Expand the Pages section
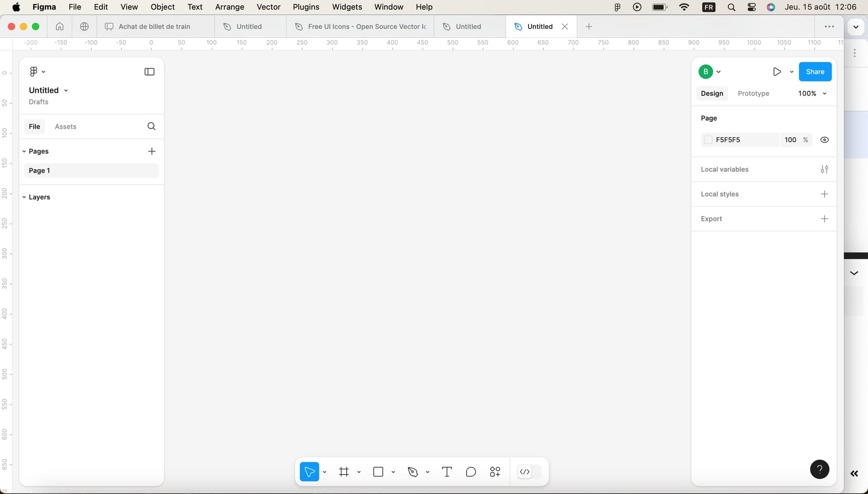The height and width of the screenshot is (494, 868). [24, 151]
